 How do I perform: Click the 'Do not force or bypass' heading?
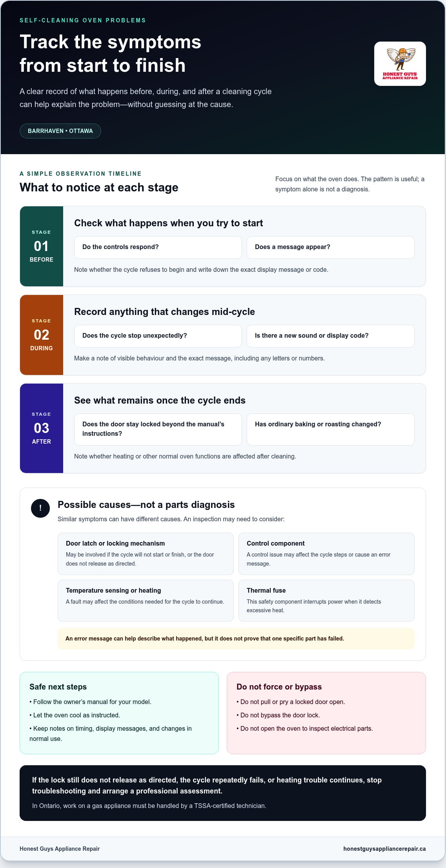click(279, 687)
